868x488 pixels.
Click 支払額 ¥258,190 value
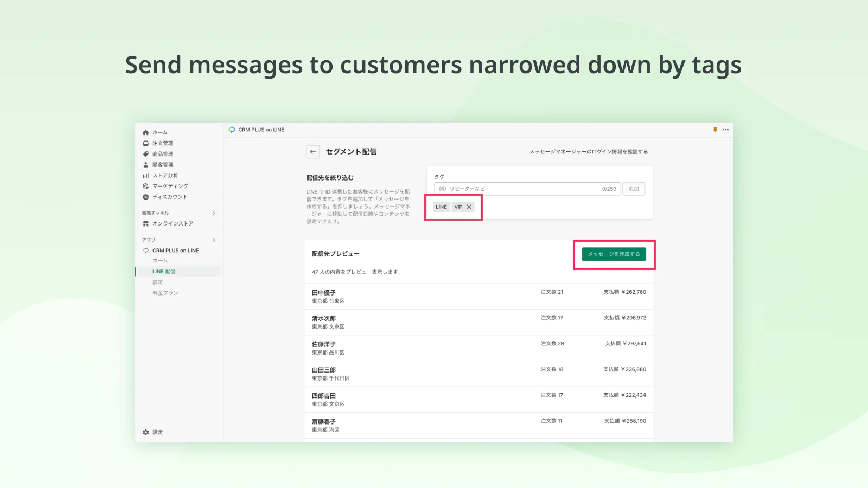click(x=625, y=421)
